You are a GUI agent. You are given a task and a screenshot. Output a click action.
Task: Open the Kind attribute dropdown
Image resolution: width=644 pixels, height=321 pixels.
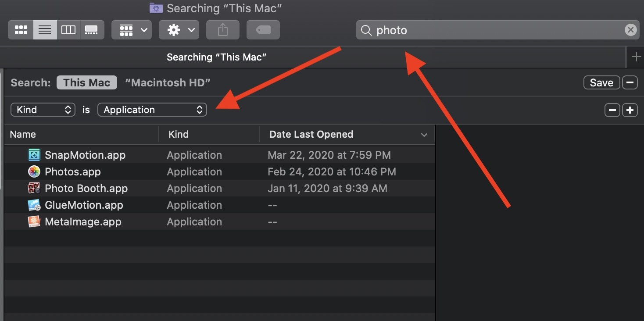click(43, 110)
